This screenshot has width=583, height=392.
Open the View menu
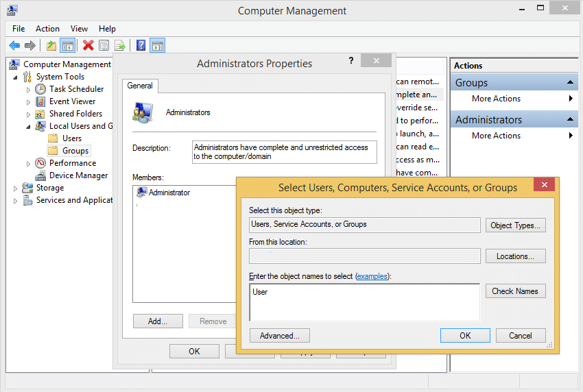[79, 29]
